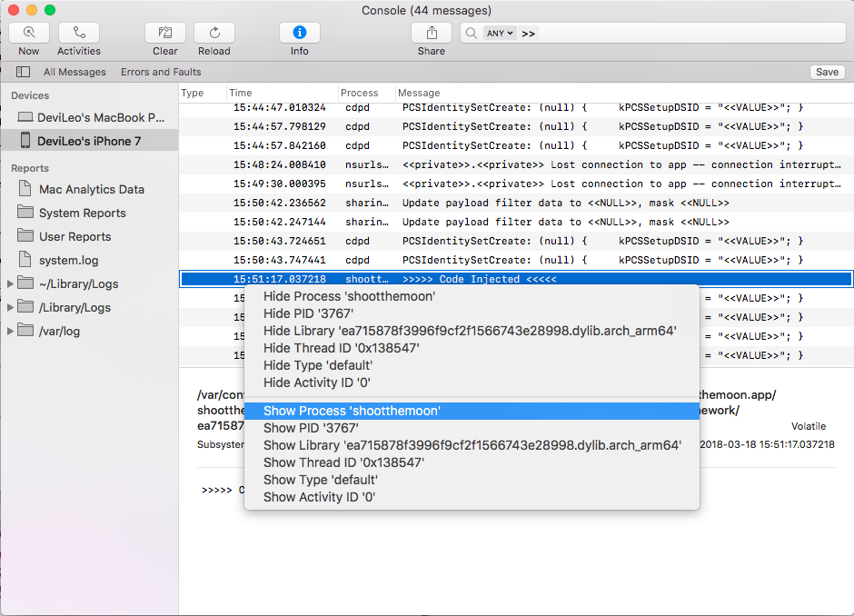Choose Hide Type 'default' menu item
This screenshot has height=616, width=854.
472,365
